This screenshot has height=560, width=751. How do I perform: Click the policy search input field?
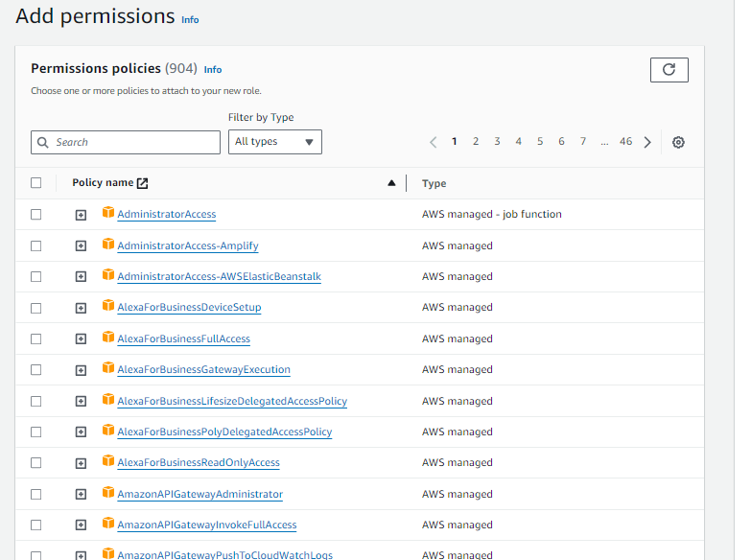(126, 142)
